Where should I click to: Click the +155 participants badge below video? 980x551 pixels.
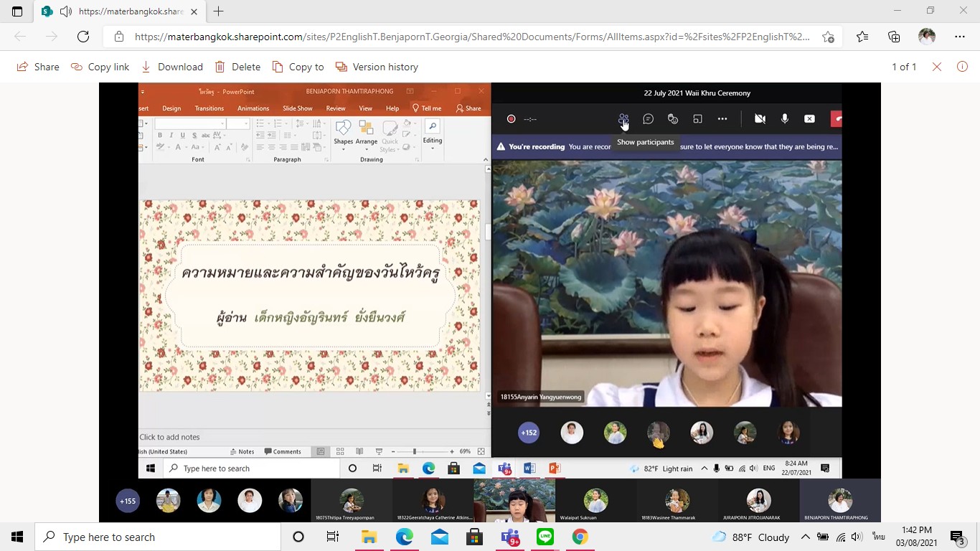coord(128,501)
